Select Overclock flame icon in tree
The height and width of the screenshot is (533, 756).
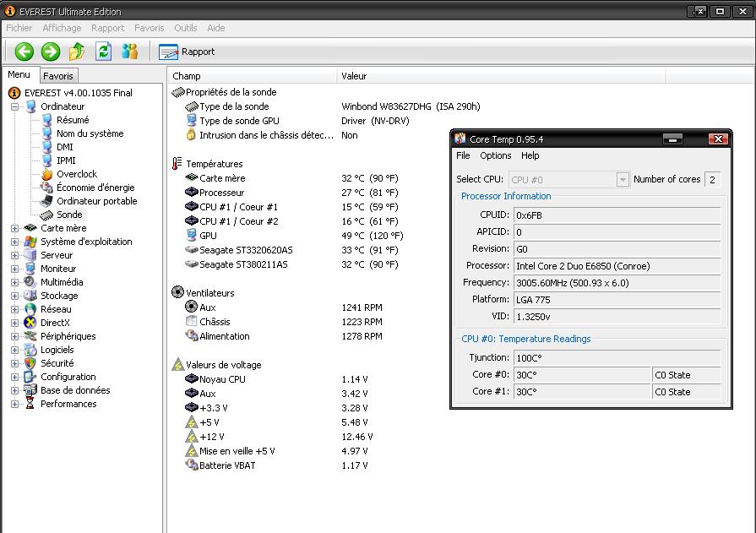[47, 174]
